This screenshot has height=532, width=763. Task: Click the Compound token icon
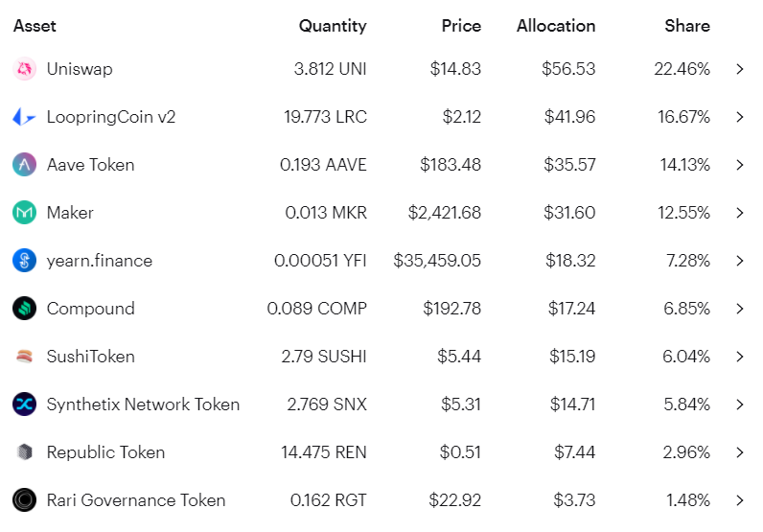(24, 309)
